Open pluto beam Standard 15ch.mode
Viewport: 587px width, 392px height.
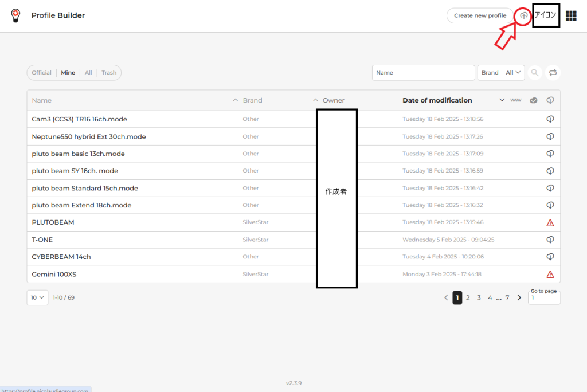(85, 188)
